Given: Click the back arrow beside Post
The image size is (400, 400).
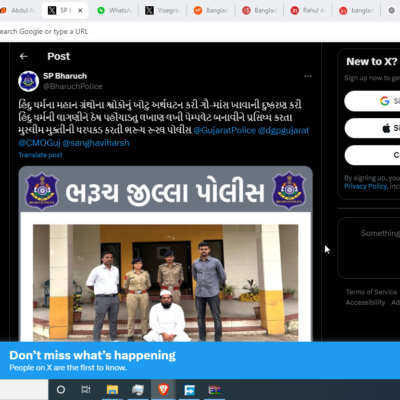Looking at the screenshot, I should (x=23, y=56).
